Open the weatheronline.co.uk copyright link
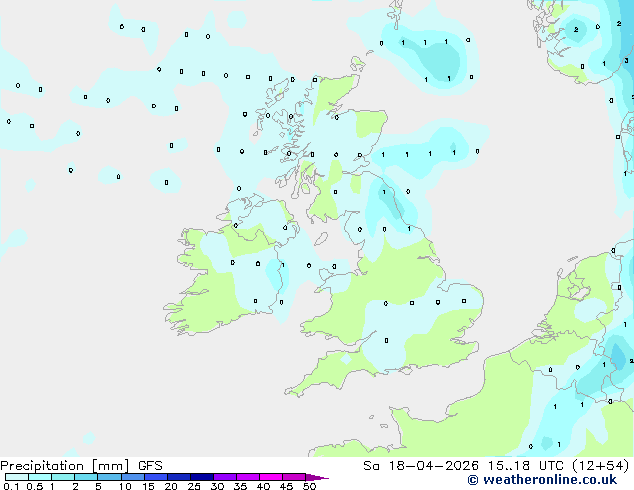 542,480
